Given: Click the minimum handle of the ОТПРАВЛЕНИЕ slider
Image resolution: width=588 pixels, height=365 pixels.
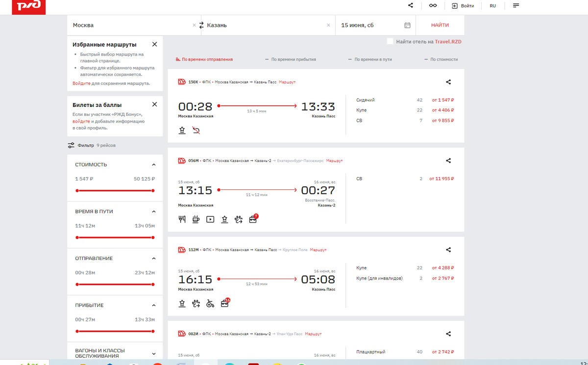Looking at the screenshot, I should tap(77, 284).
